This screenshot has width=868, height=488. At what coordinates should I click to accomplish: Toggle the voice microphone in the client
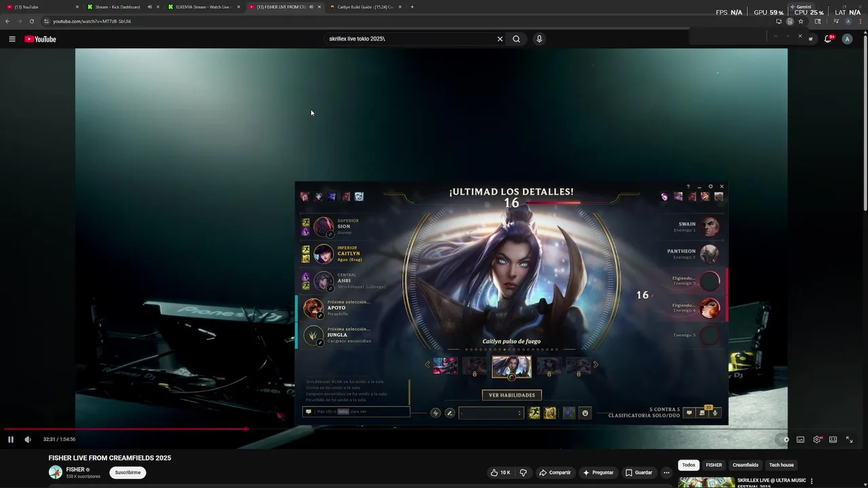point(715,413)
